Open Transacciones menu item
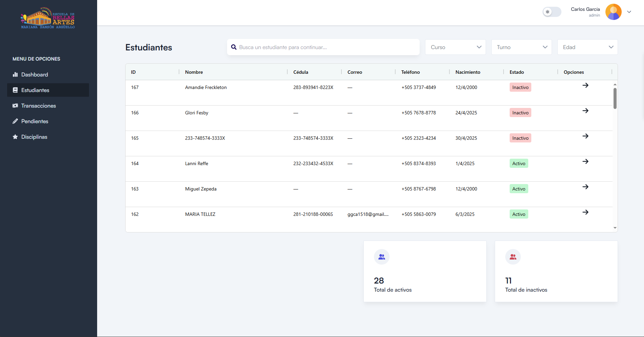Viewport: 644px width, 337px height. point(39,106)
